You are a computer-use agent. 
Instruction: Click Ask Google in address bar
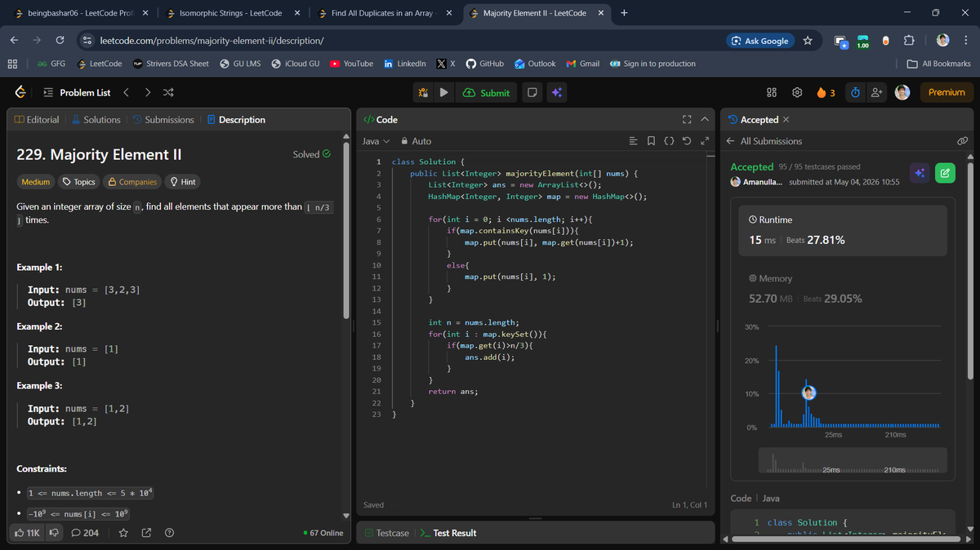coord(760,41)
